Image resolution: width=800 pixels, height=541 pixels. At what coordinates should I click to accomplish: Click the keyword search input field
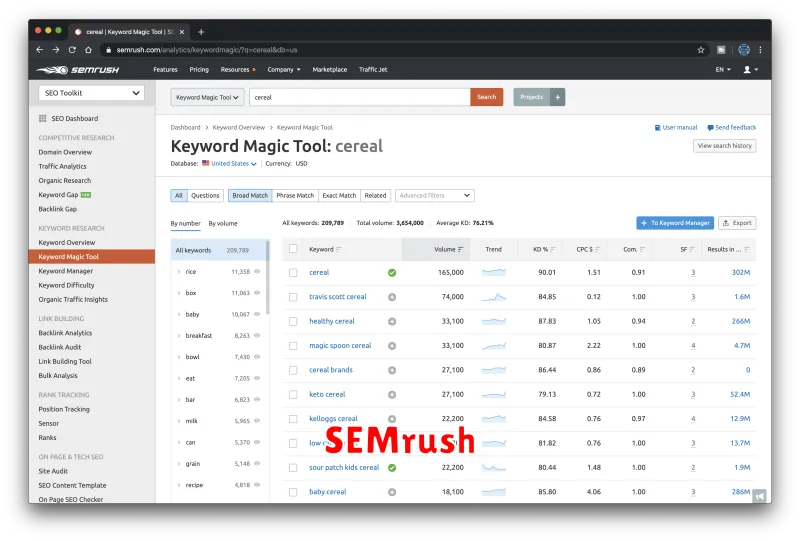358,97
